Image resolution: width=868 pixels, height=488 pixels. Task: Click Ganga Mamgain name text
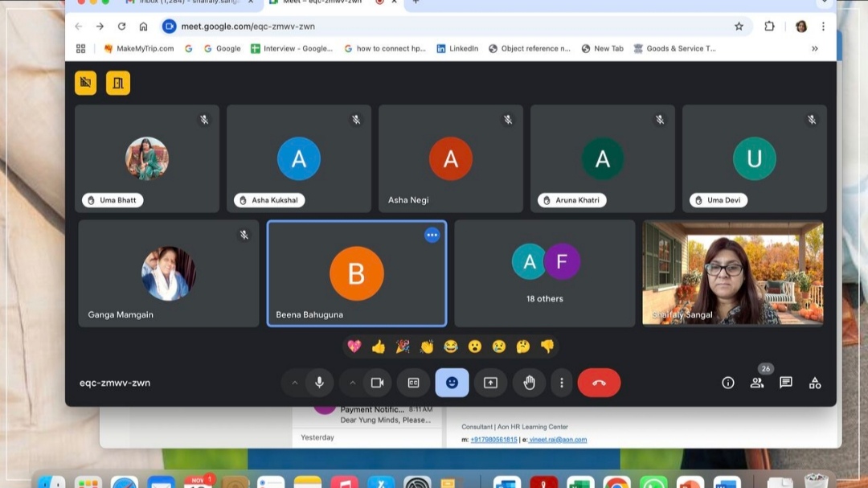121,314
